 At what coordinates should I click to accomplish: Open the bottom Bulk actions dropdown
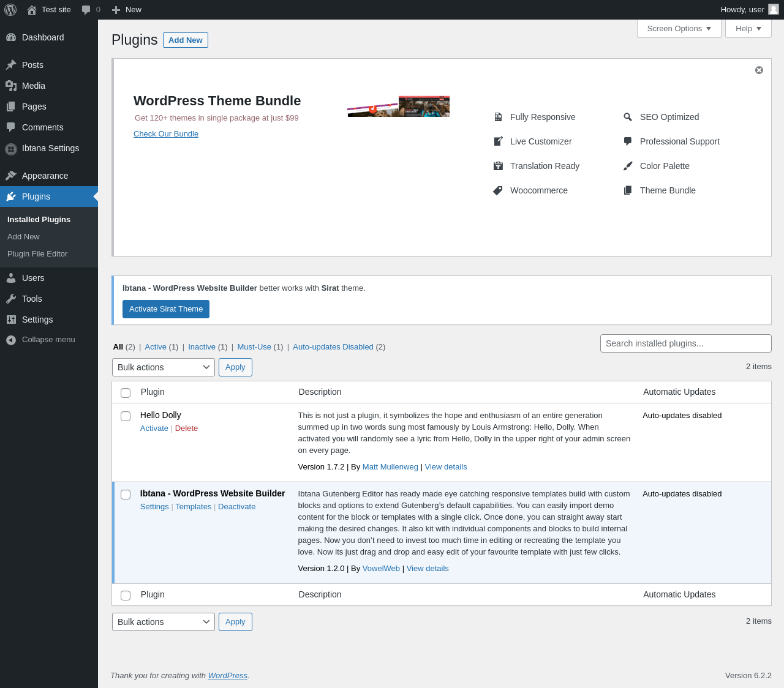(164, 622)
